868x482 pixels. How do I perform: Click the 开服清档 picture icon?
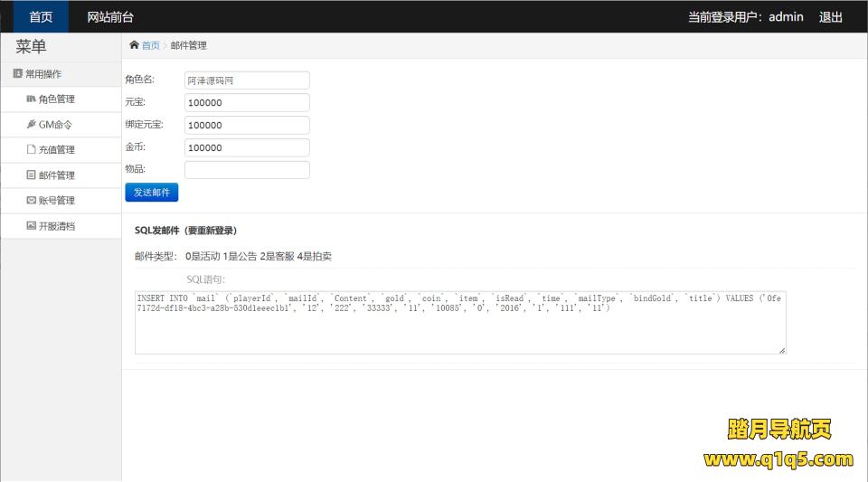tap(31, 225)
